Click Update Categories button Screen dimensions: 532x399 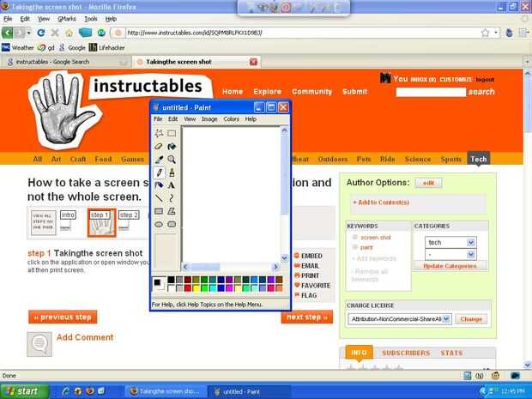(x=450, y=266)
